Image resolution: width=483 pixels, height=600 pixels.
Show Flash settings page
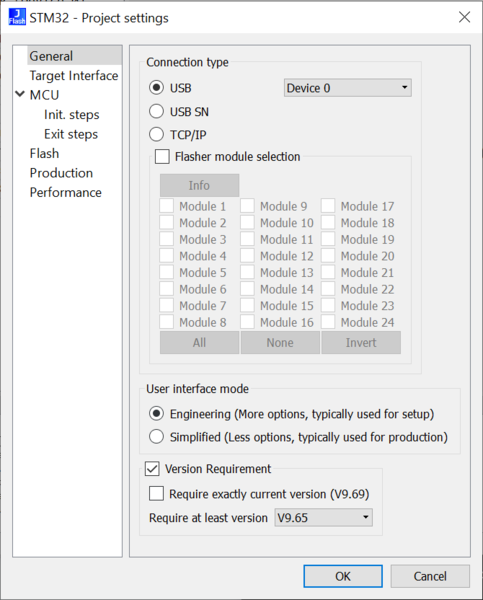pyautogui.click(x=44, y=153)
